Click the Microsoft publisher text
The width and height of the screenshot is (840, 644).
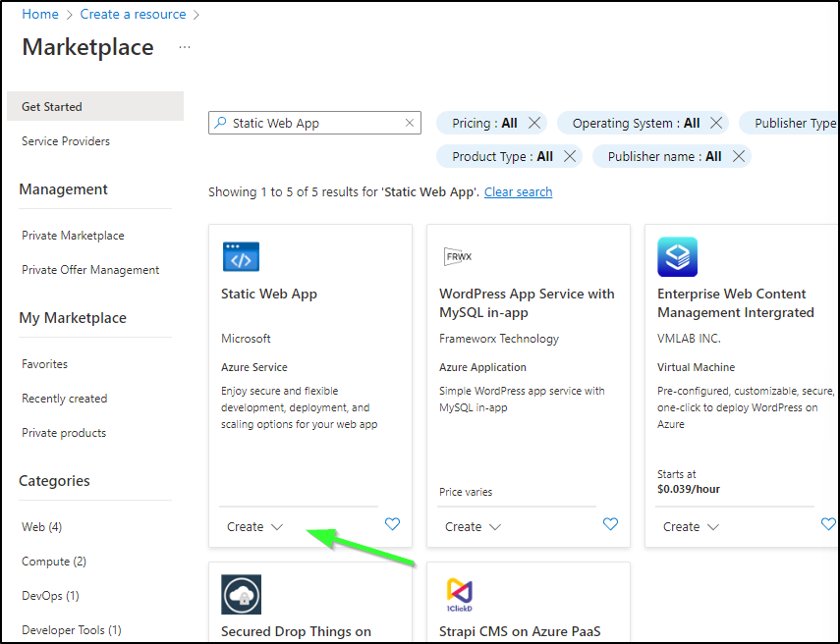[x=246, y=339]
